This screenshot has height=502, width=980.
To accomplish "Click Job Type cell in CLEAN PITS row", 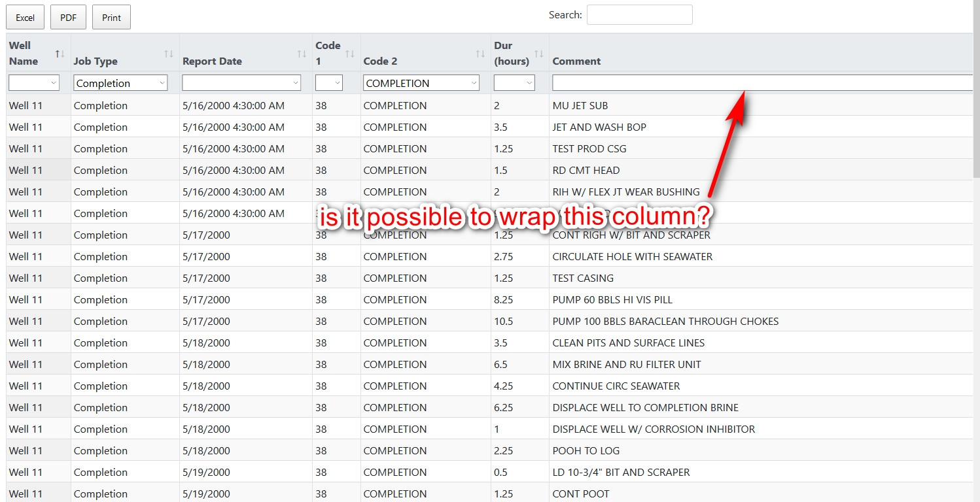I will point(101,343).
